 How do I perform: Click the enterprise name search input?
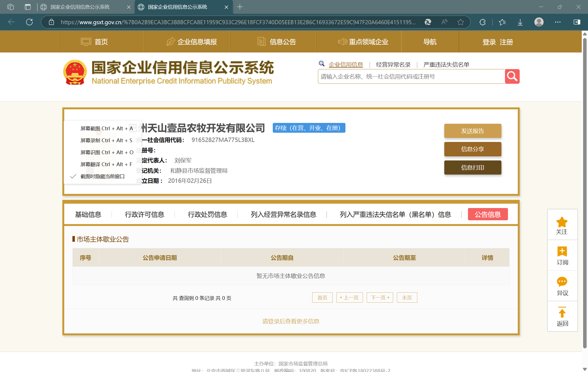[411, 76]
